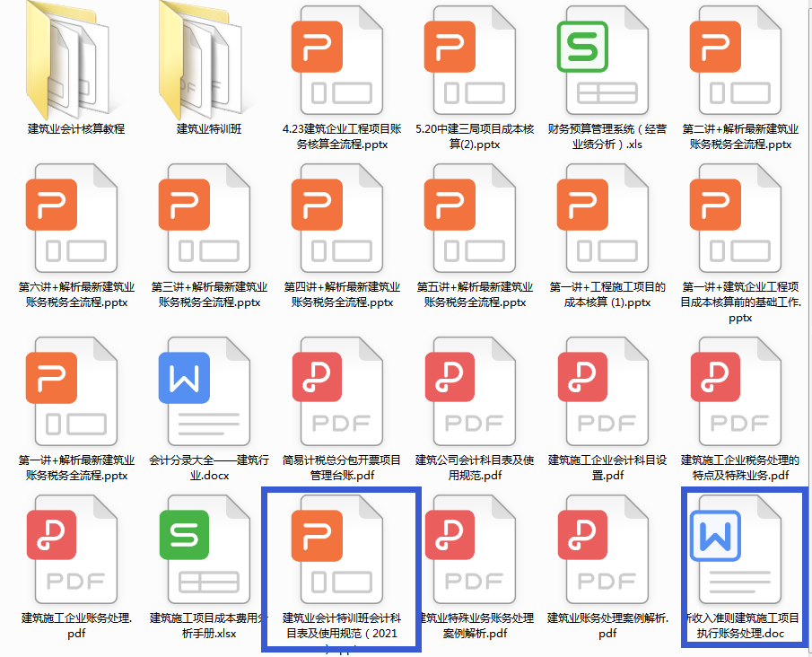Click file name 收入准则建筑施工项目执行账务处理.doc
This screenshot has width=812, height=657.
[742, 626]
